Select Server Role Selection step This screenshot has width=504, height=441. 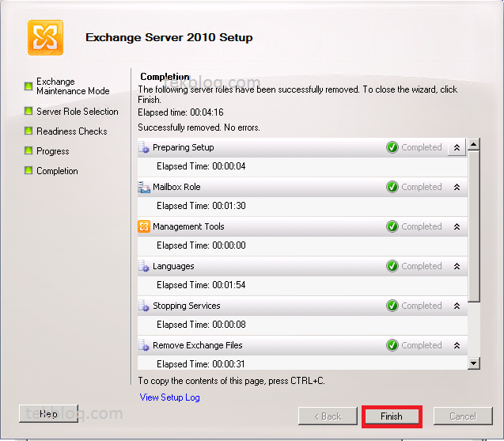coord(78,112)
